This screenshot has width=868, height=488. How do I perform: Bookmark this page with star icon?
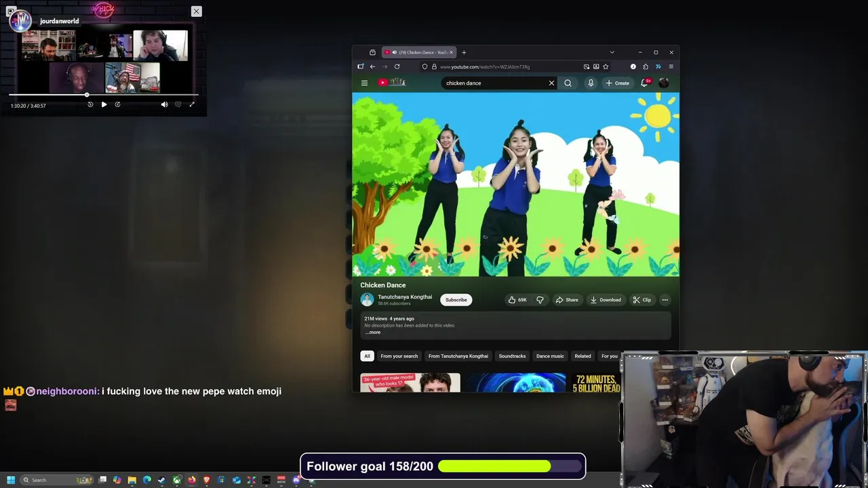click(x=606, y=66)
